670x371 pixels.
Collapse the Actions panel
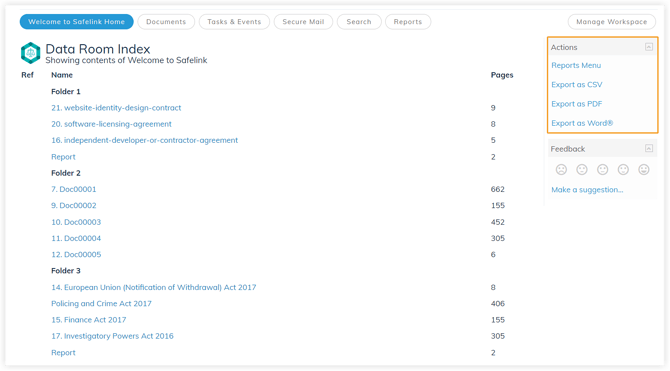649,47
